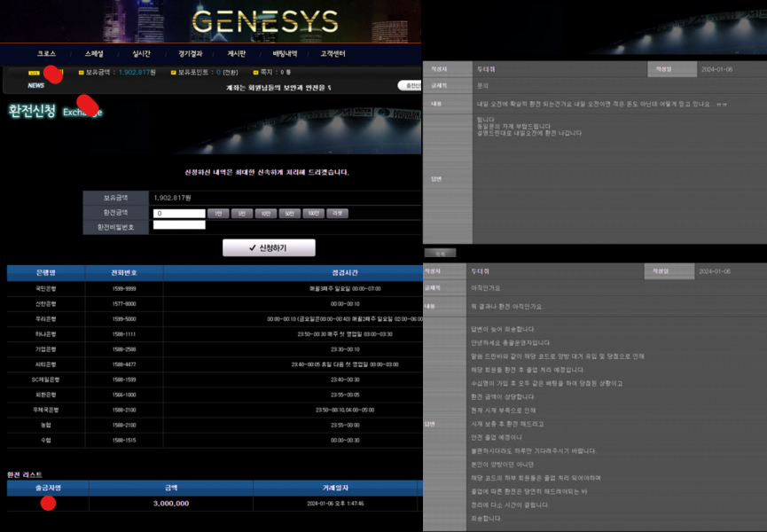Click the [전환] points conversion link
This screenshot has width=767, height=532.
pos(231,73)
